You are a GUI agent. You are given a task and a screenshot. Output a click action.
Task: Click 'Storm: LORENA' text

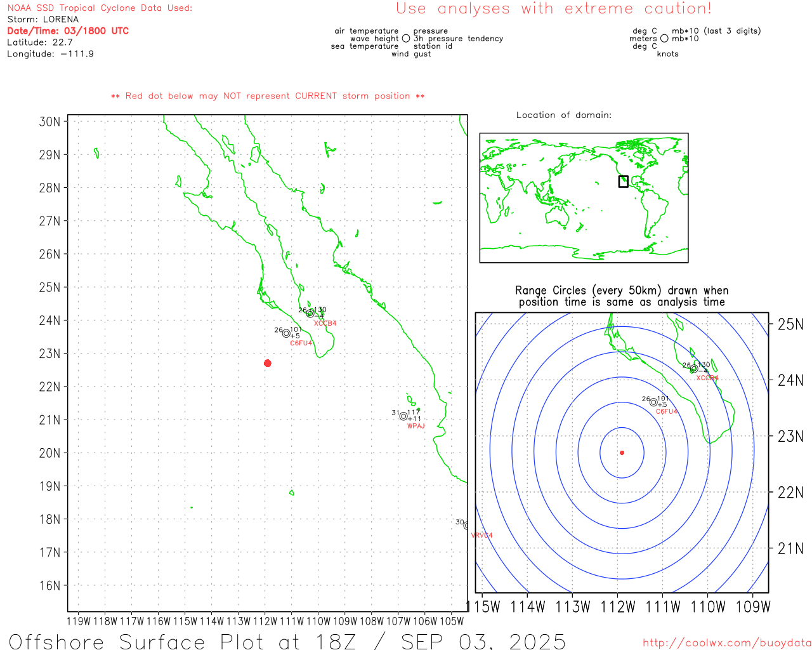(x=43, y=20)
